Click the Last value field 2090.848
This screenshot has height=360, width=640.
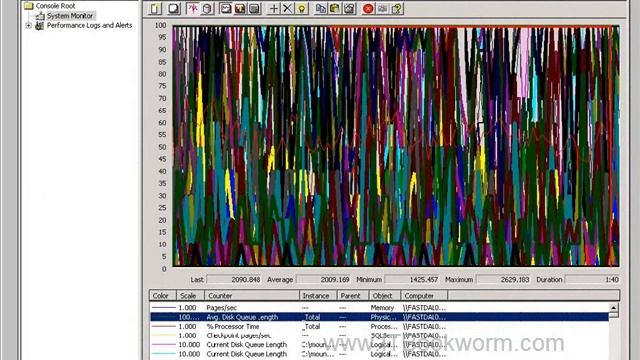pyautogui.click(x=233, y=280)
